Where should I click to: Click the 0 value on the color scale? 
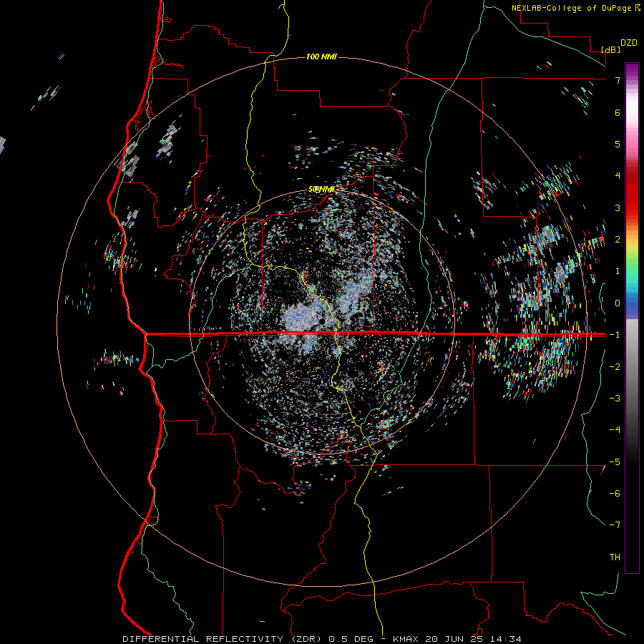[x=618, y=303]
